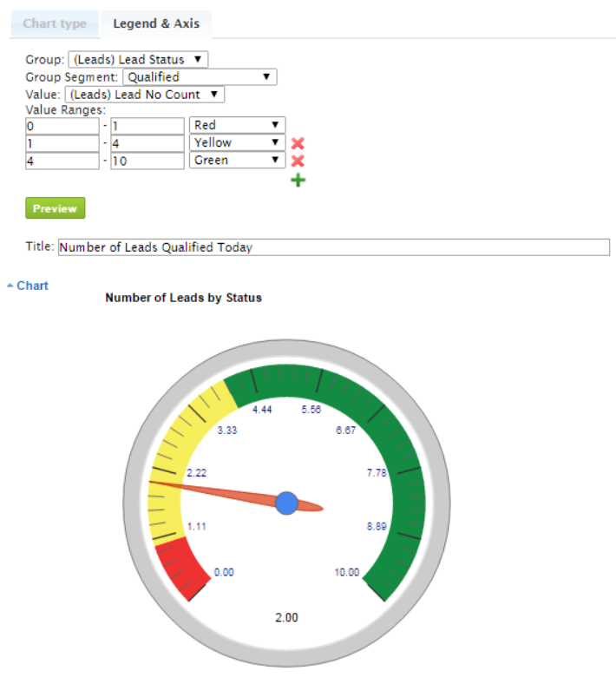616x684 pixels.
Task: Open the Value dropdown Lead No Count
Action: (145, 95)
